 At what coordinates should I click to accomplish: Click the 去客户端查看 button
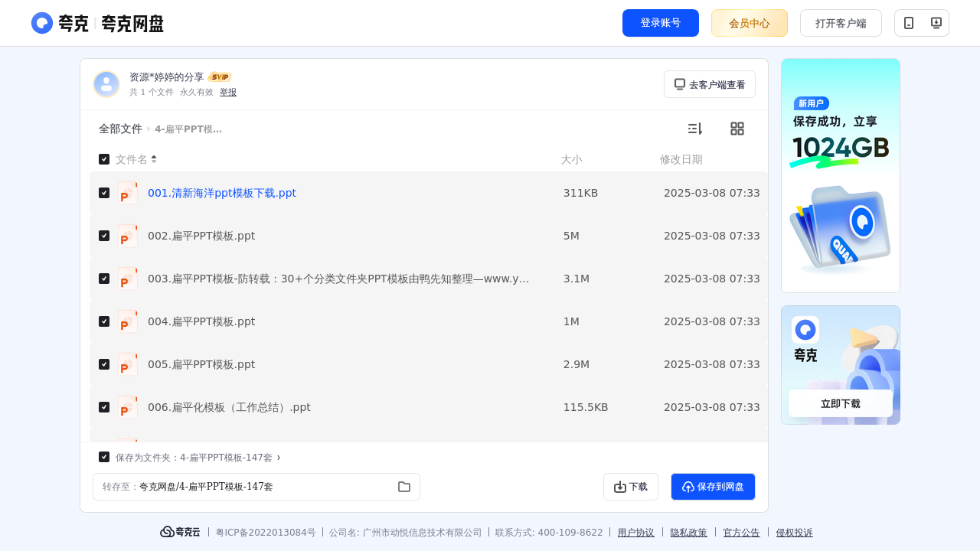click(710, 84)
